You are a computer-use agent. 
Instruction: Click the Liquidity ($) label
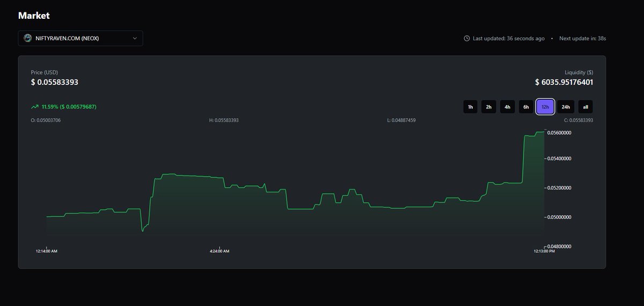579,72
